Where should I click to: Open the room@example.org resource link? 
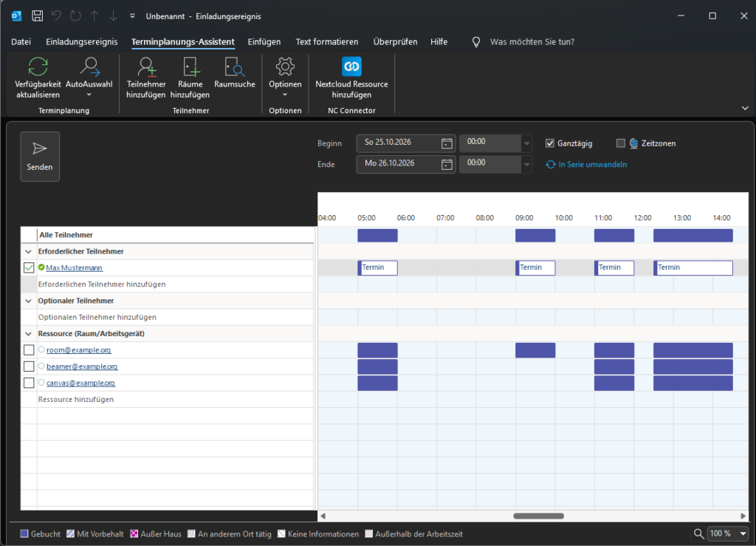tap(78, 349)
